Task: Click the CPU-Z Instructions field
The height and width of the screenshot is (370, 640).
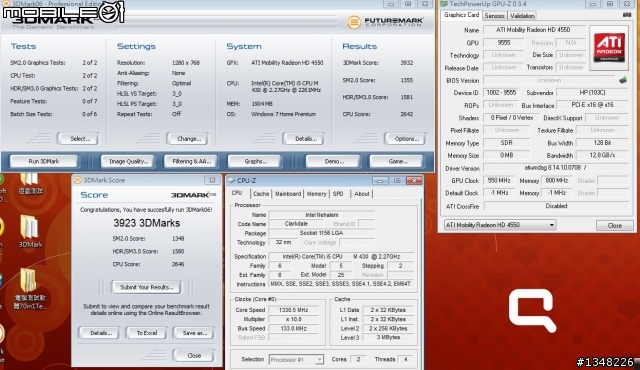Action: click(341, 284)
